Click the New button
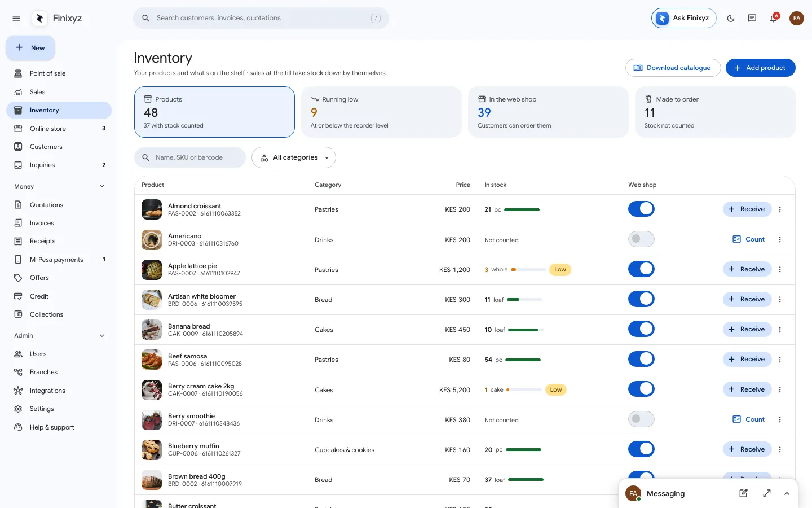Screen dimensions: 812x508 pos(30,48)
